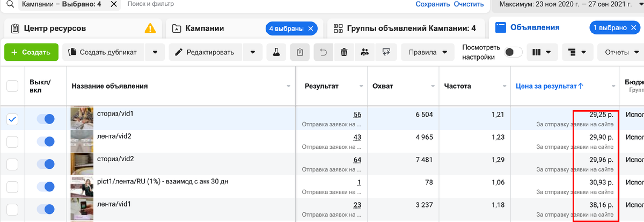The width and height of the screenshot is (644, 222).
Task: Click the search magnifier icon
Action: pos(9,4)
